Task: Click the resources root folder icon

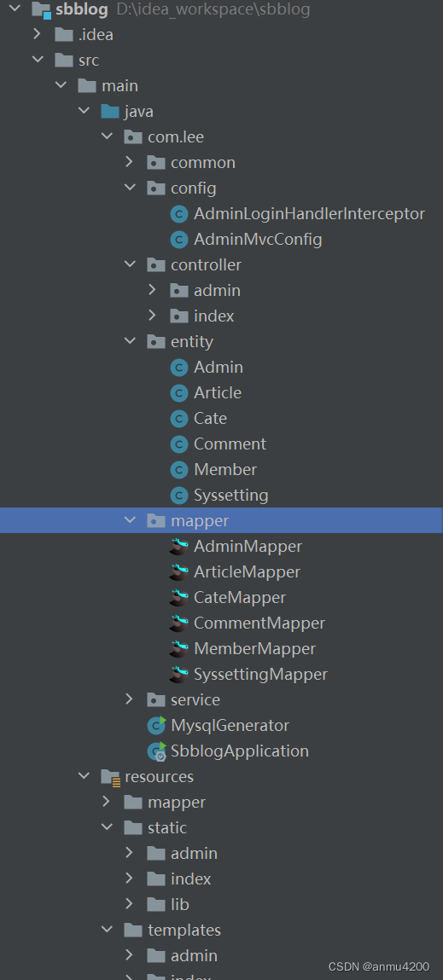Action: pos(111,777)
